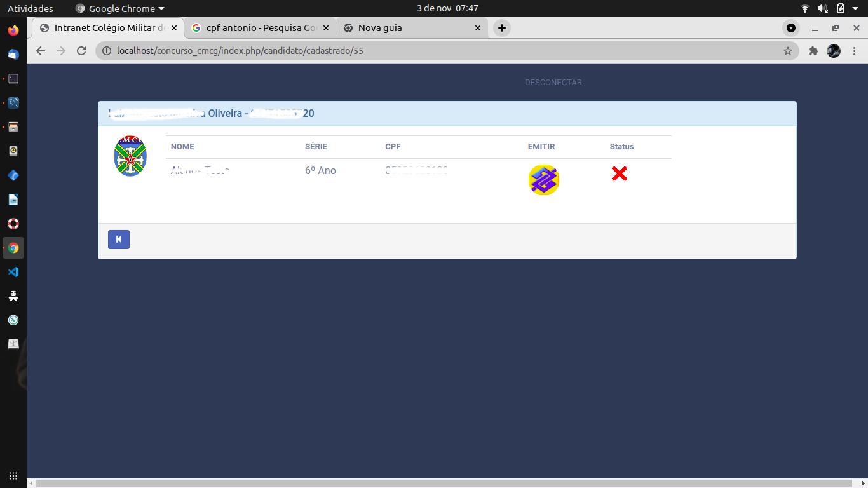Open the Files manager from the dock

13,127
